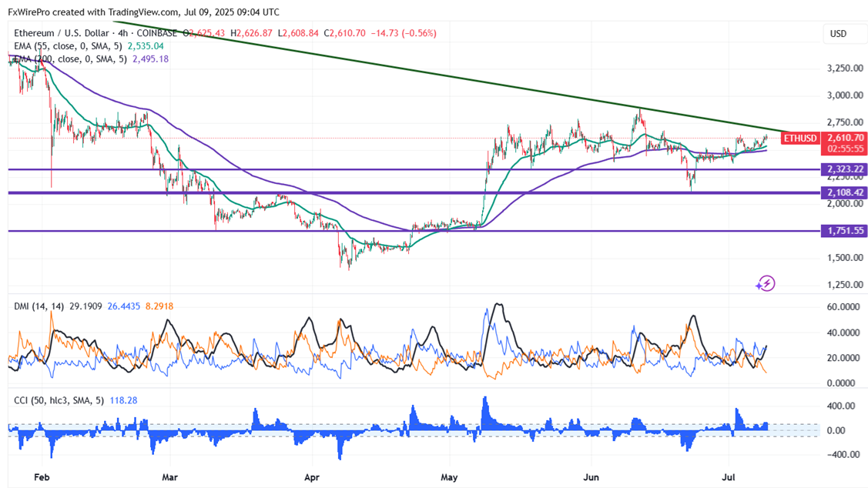Select the 2,108.42 horizontal line price label
Image resolution: width=868 pixels, height=488 pixels.
845,192
